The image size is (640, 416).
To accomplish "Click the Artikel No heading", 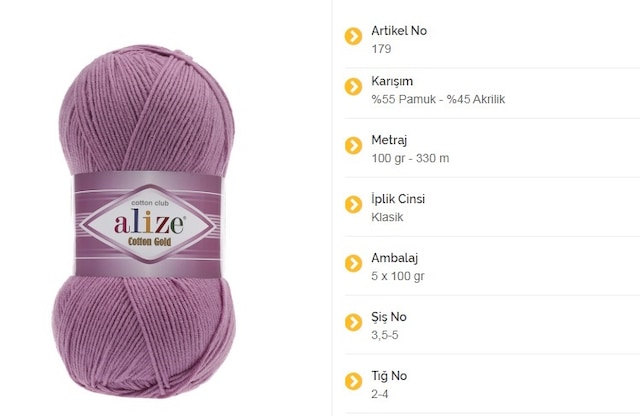I will tap(399, 31).
